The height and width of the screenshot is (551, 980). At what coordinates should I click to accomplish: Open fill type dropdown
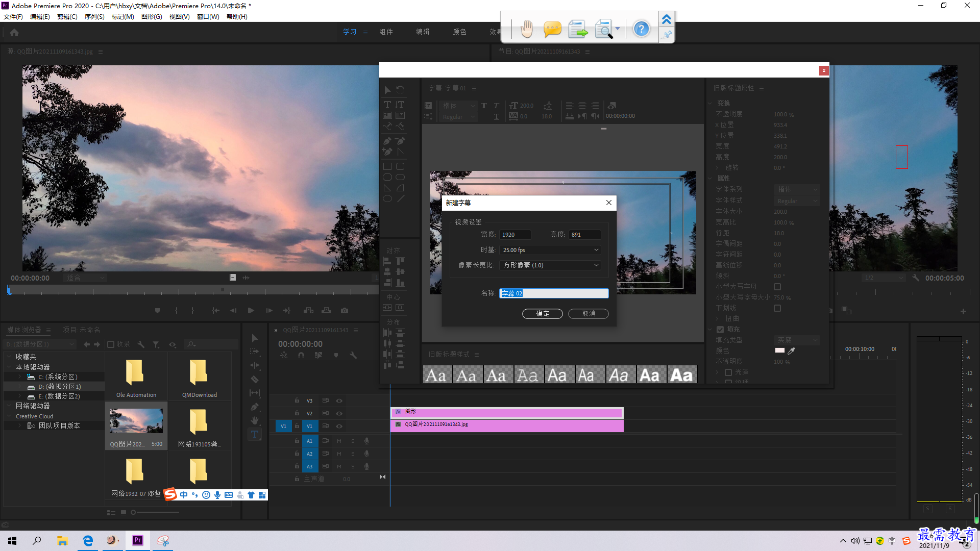point(797,340)
